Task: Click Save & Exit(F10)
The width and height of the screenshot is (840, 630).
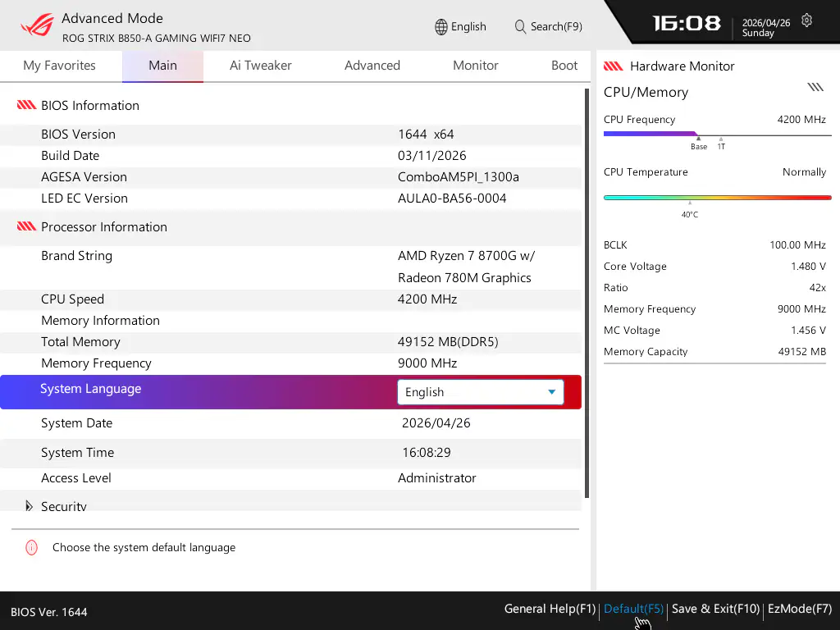Action: point(715,609)
